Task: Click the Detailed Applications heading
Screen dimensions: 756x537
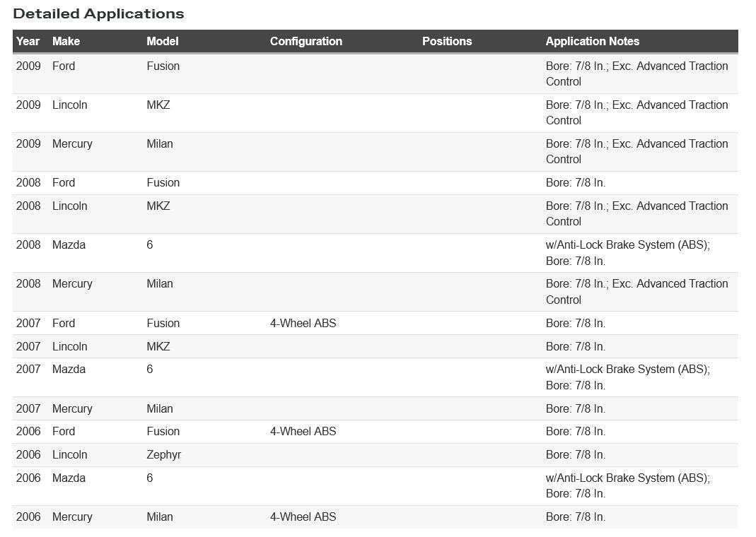Action: [x=98, y=13]
